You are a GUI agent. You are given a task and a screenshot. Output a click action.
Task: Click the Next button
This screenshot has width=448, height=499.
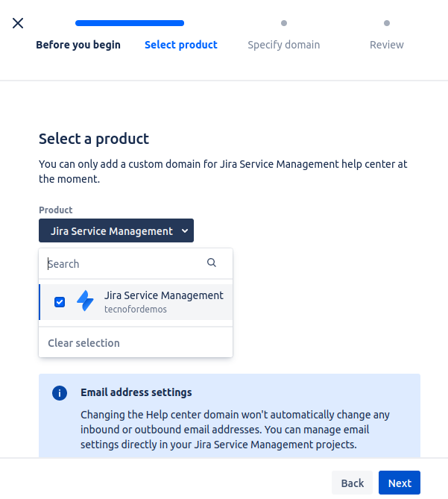pyautogui.click(x=400, y=483)
